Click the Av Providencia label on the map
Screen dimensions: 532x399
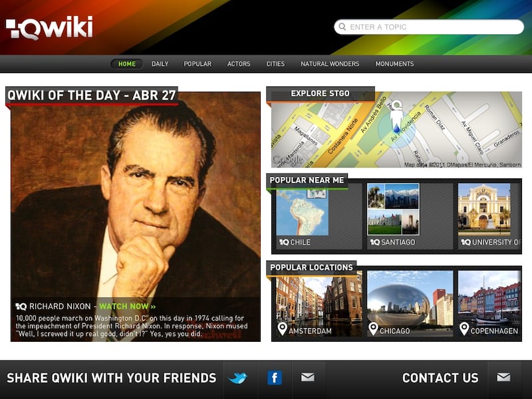(406, 127)
